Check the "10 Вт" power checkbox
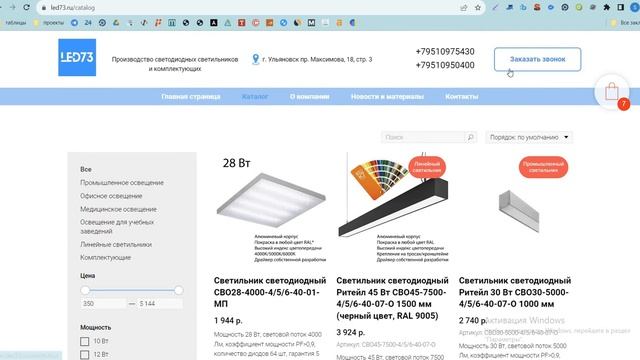This screenshot has height=360, width=640. (84, 341)
